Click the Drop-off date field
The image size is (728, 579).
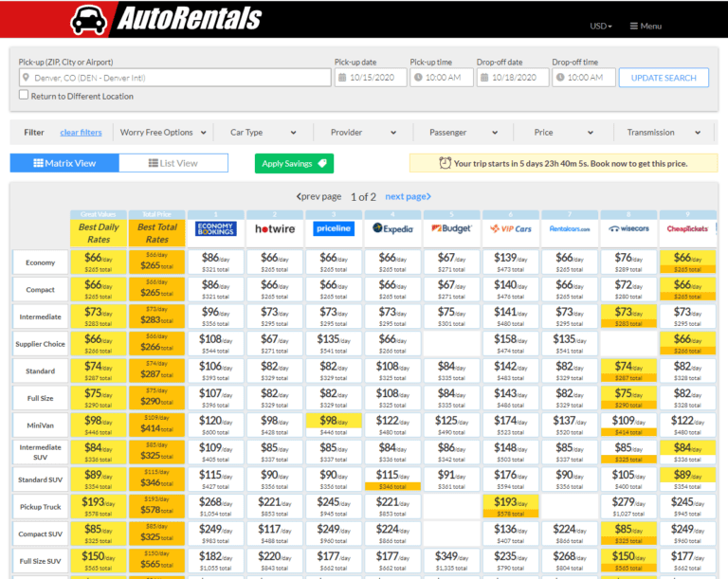tap(513, 78)
